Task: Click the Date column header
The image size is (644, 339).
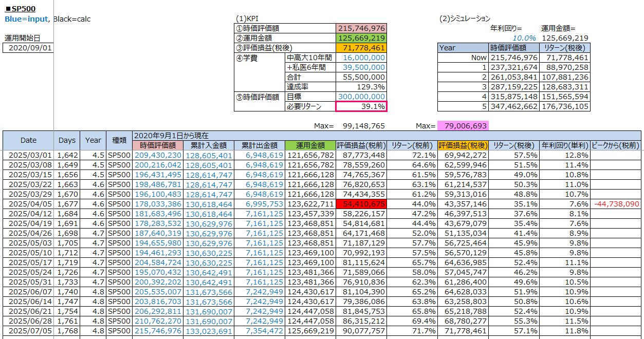Action: click(x=28, y=140)
